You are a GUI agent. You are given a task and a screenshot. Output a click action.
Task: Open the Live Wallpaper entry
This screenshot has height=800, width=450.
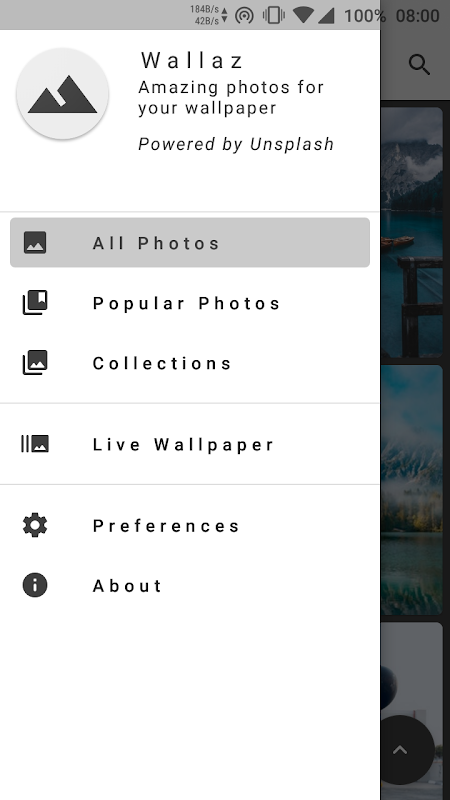click(x=190, y=444)
